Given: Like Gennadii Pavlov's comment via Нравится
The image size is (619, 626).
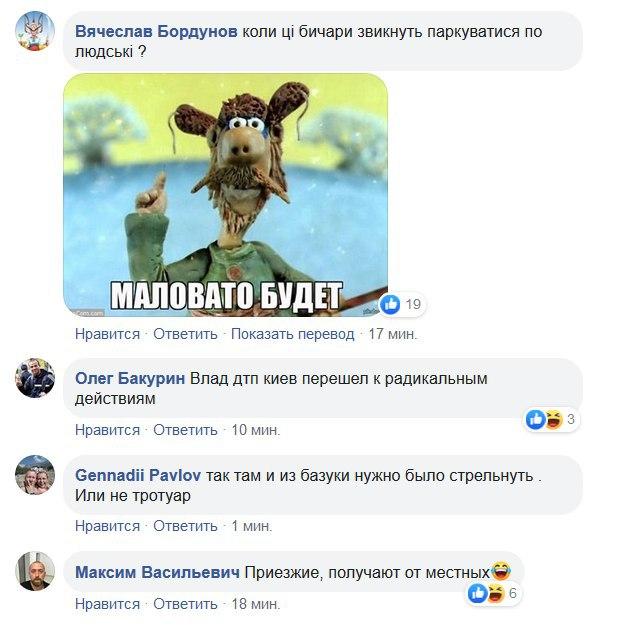Looking at the screenshot, I should coord(107,526).
